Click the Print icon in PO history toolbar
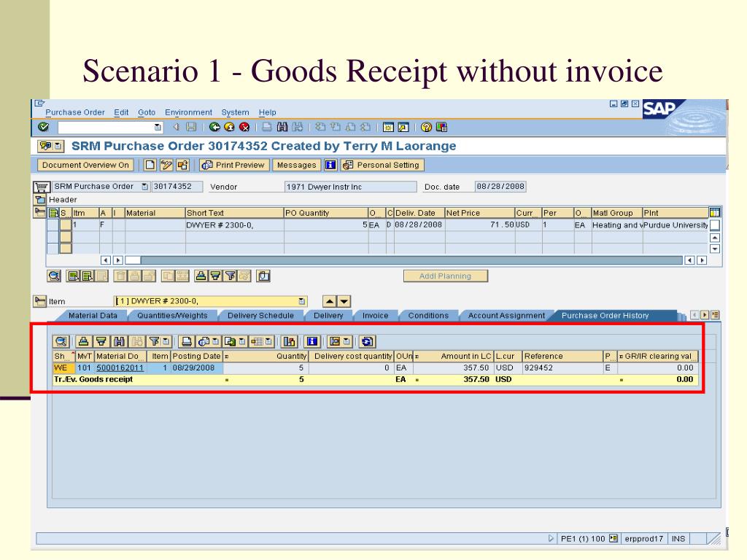The height and width of the screenshot is (560, 747). click(187, 341)
